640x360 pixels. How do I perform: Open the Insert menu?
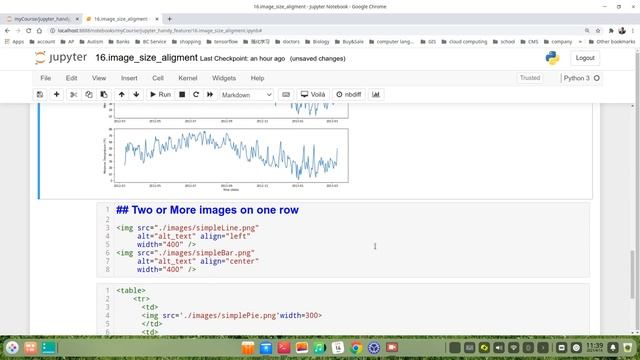point(129,78)
